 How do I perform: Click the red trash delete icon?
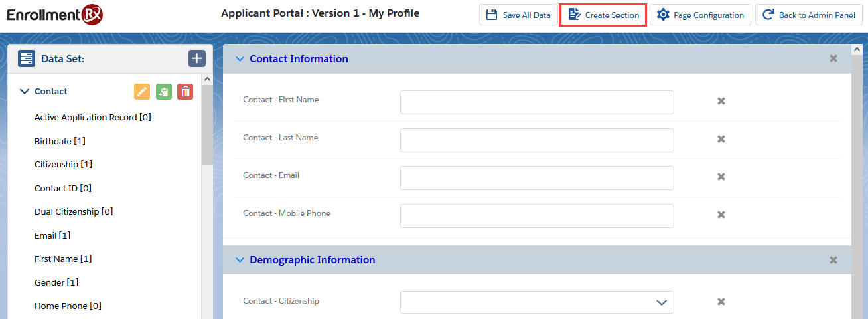185,92
